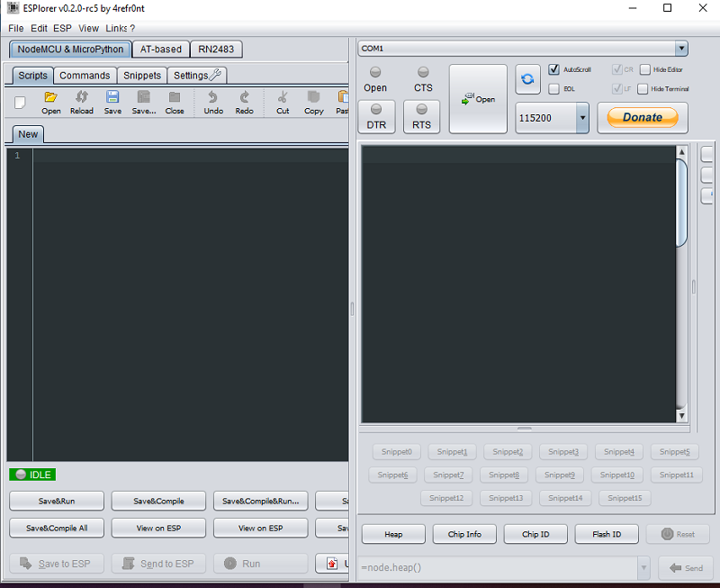The height and width of the screenshot is (588, 720).
Task: Click the Reload script icon
Action: [82, 98]
